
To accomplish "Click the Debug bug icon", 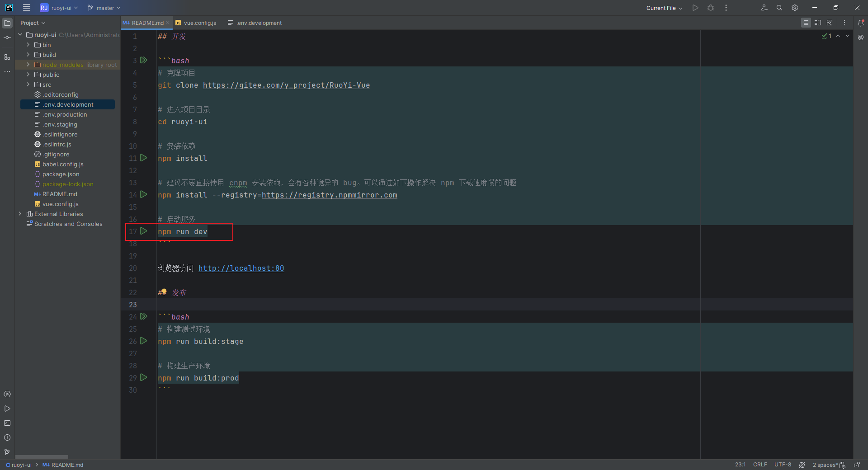I will pyautogui.click(x=711, y=8).
